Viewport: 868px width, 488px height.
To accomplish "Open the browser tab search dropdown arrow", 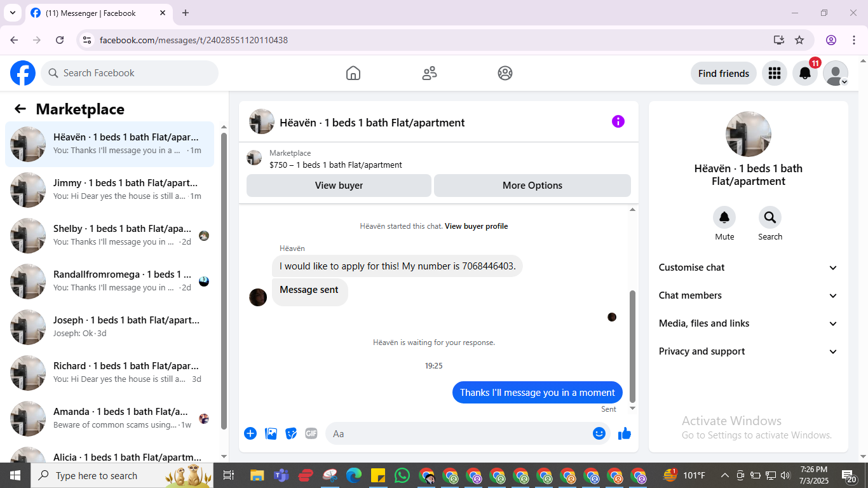I will click(x=12, y=13).
